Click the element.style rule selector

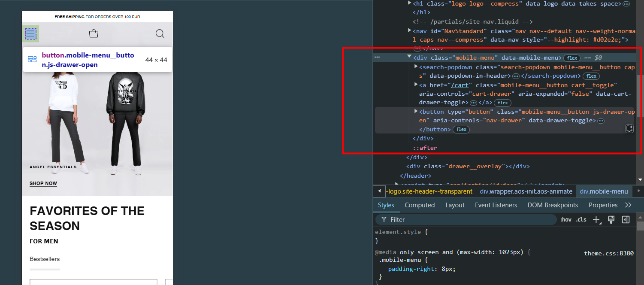tap(399, 232)
